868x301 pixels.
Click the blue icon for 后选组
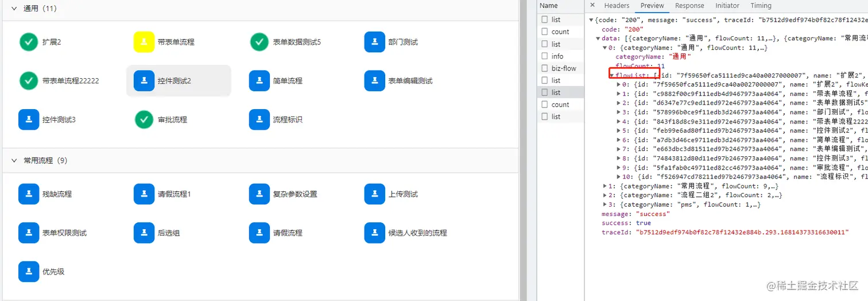click(144, 233)
